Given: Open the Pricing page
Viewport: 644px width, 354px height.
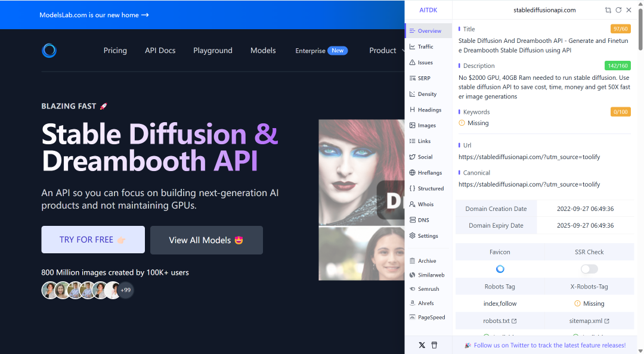Looking at the screenshot, I should tap(115, 51).
